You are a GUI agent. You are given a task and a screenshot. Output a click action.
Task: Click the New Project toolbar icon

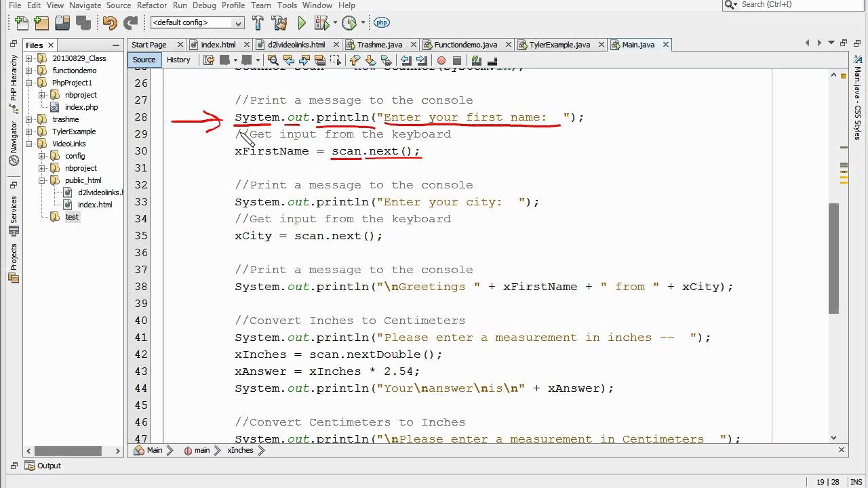coord(41,23)
